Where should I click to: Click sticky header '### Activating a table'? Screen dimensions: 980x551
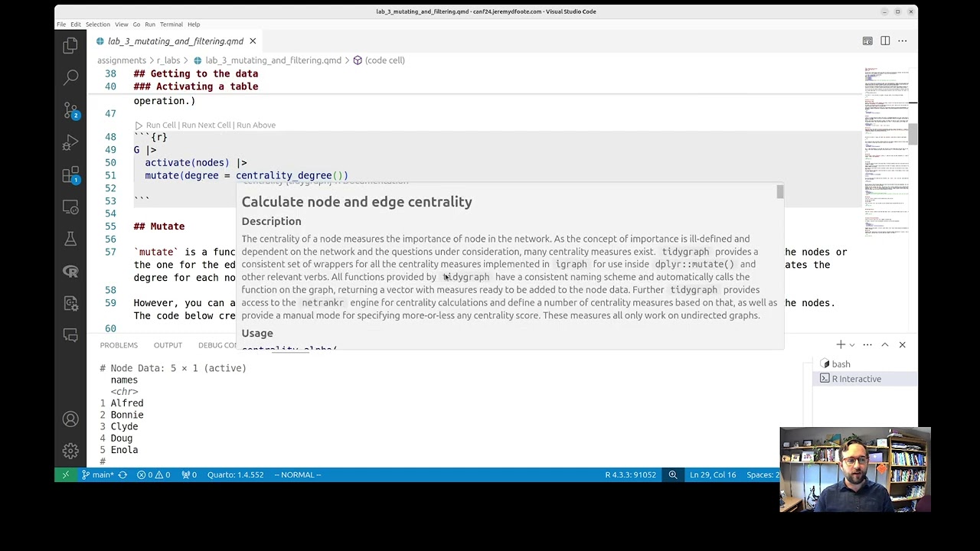(196, 87)
